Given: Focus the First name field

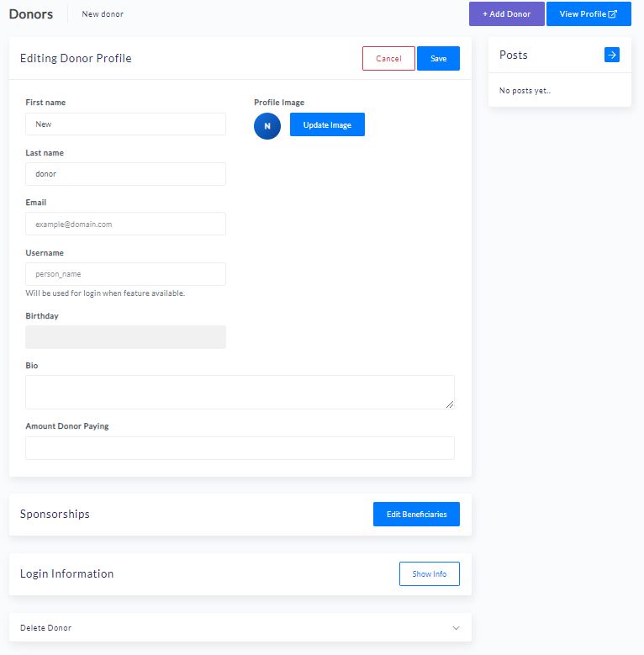Looking at the screenshot, I should coord(125,124).
